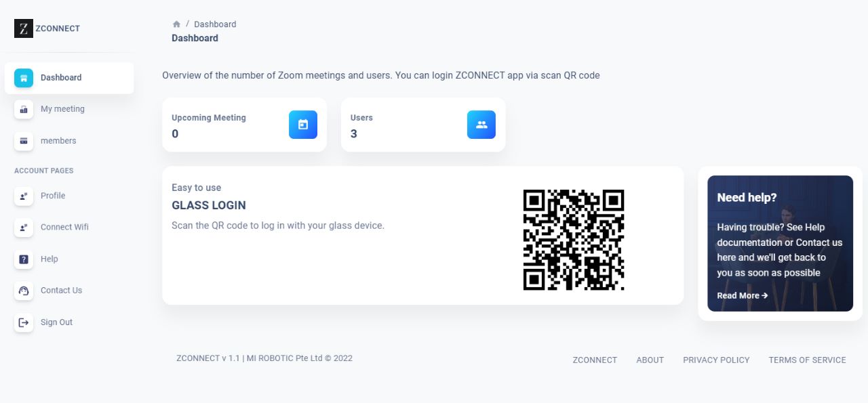Click the Contact Us headset icon

(x=24, y=291)
